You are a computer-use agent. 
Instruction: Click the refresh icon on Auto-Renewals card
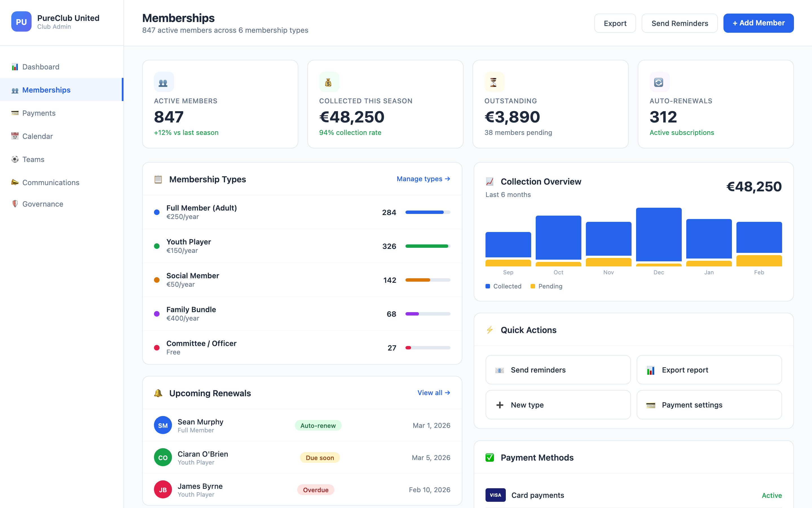pos(659,82)
